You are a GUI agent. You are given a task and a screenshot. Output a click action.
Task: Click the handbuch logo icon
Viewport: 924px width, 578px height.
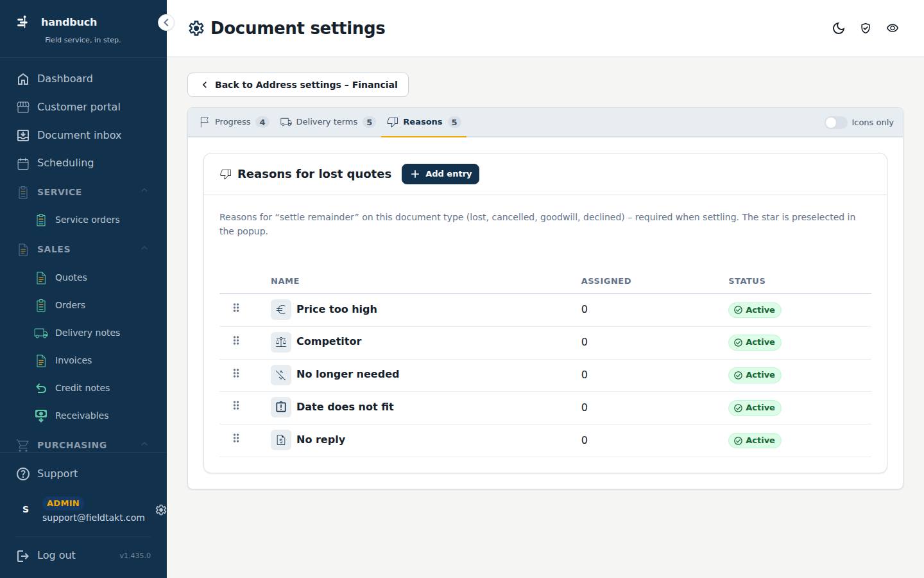pyautogui.click(x=22, y=22)
